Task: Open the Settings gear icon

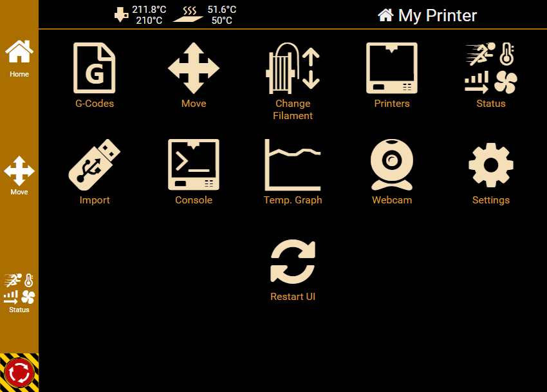Action: click(x=491, y=165)
